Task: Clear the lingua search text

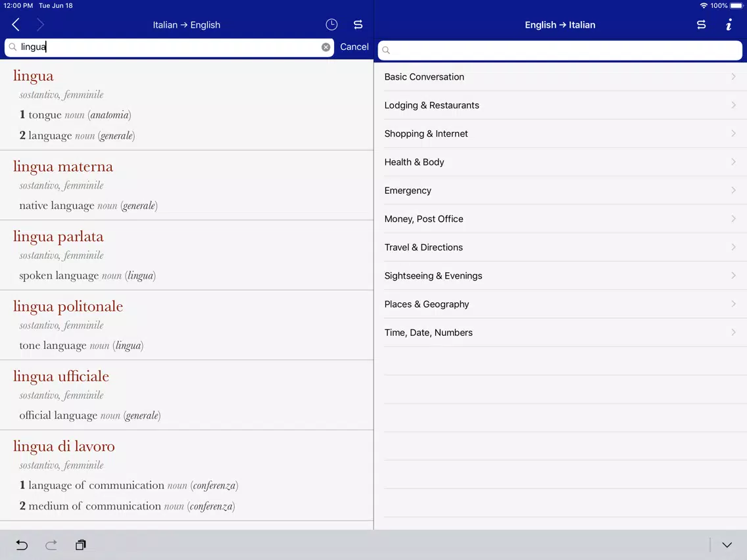Action: pos(326,47)
